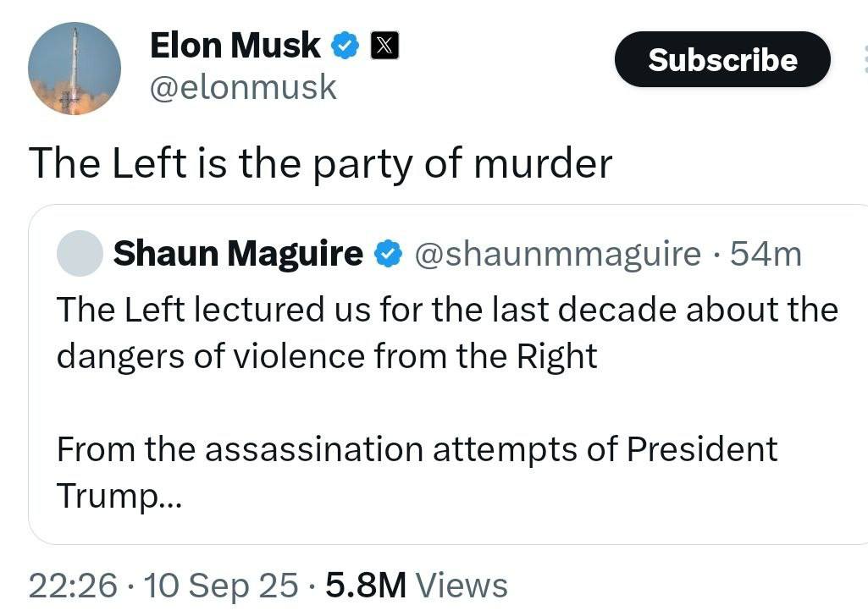Viewport: 868px width, 616px height.
Task: Click Shaun Maguire's verified badge
Action: pos(388,254)
